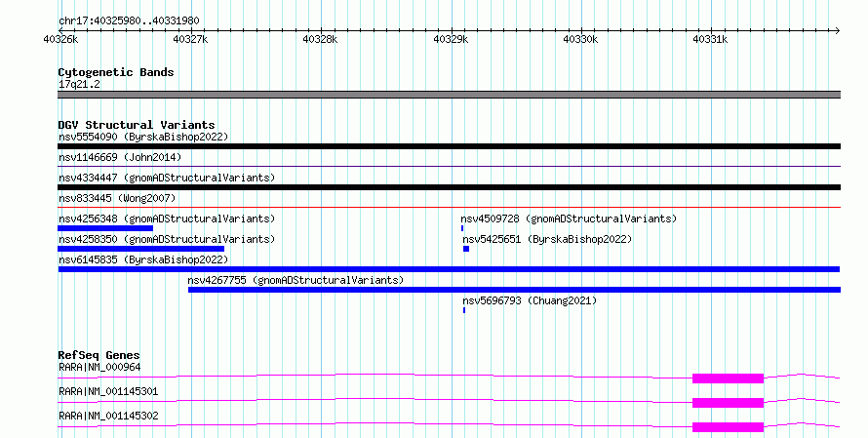Screen dimensions: 868x438
Task: Click the blue bar under nsv4258350
Action: pyautogui.click(x=141, y=249)
